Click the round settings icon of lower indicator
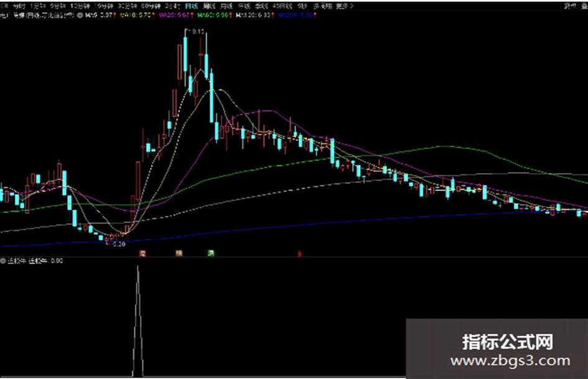 point(3,261)
